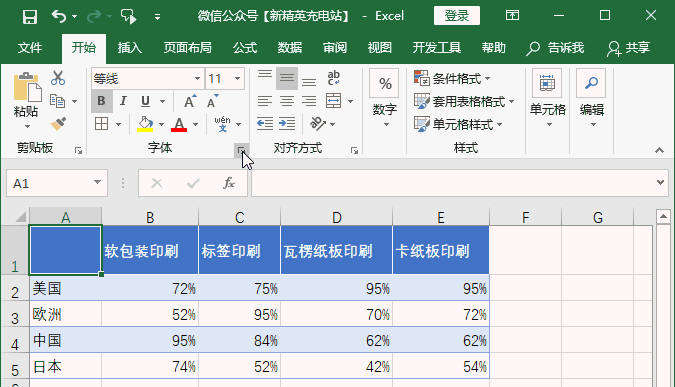Viewport: 675px width, 387px height.
Task: Toggle bold formatting
Action: (102, 101)
